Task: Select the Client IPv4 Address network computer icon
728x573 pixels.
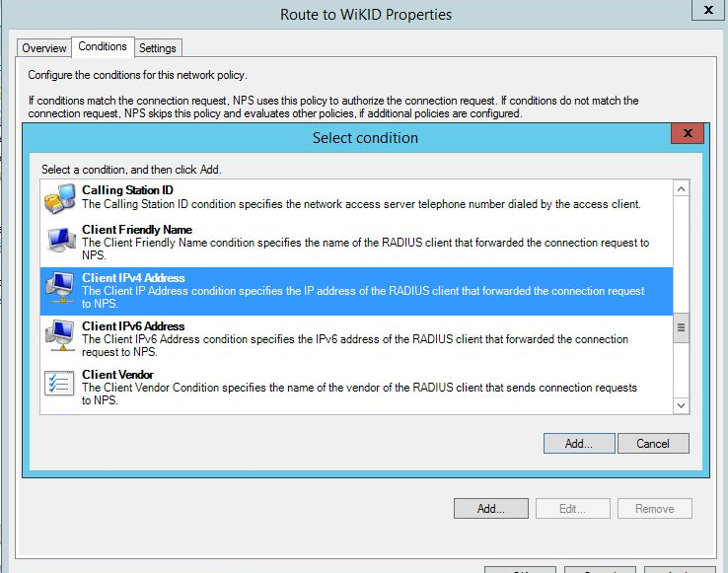Action: [60, 287]
